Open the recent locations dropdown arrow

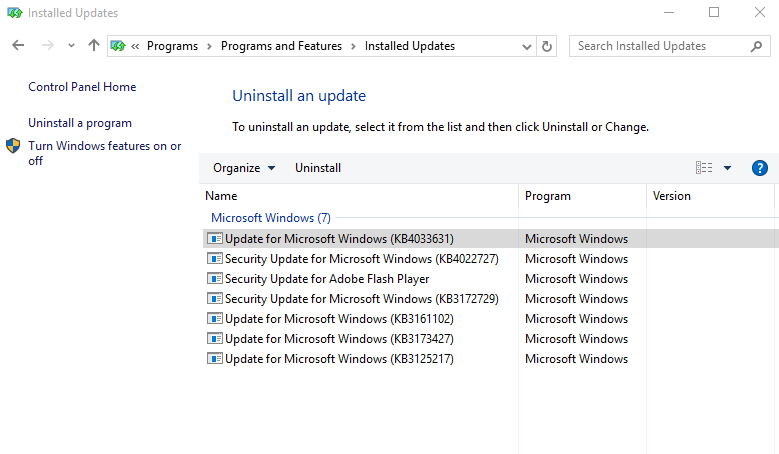pos(71,46)
